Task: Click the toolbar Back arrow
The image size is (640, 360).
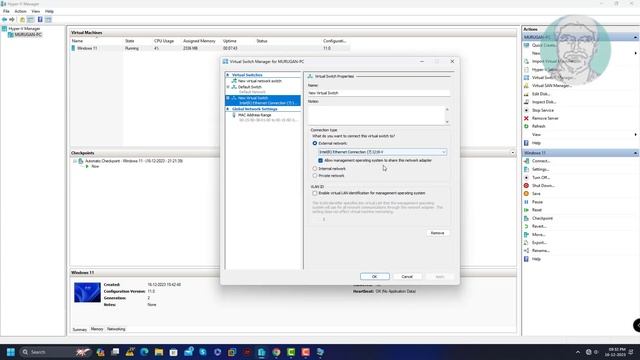Action: pos(4,20)
